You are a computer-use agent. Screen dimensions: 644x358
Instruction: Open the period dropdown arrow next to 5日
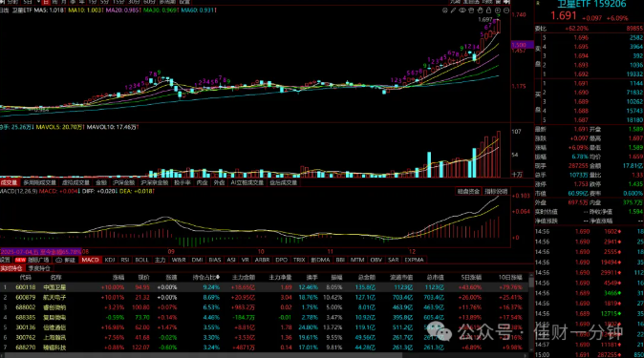pyautogui.click(x=38, y=2)
